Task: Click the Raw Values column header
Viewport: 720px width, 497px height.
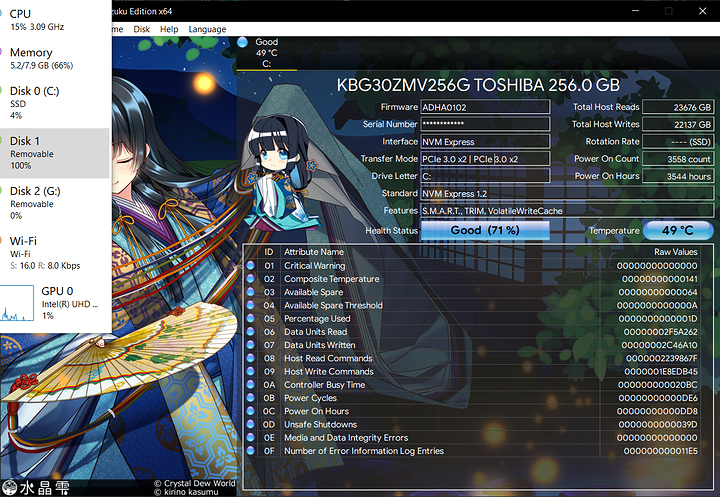Action: click(675, 252)
